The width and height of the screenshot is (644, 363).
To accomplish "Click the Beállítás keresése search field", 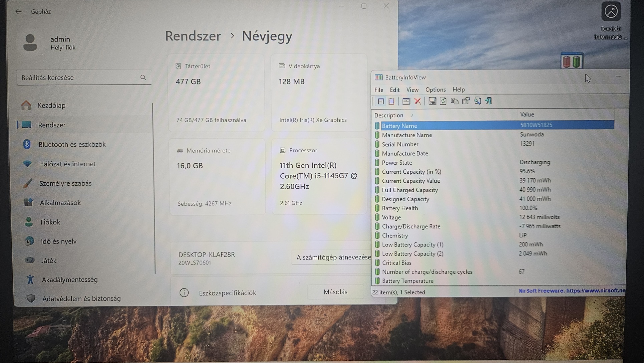I will click(x=79, y=77).
